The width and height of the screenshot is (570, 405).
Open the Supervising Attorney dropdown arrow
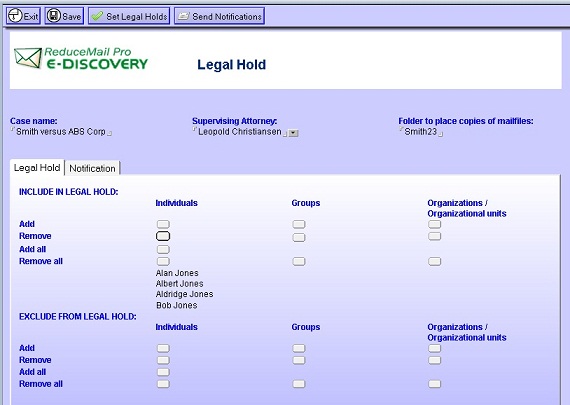click(x=293, y=133)
